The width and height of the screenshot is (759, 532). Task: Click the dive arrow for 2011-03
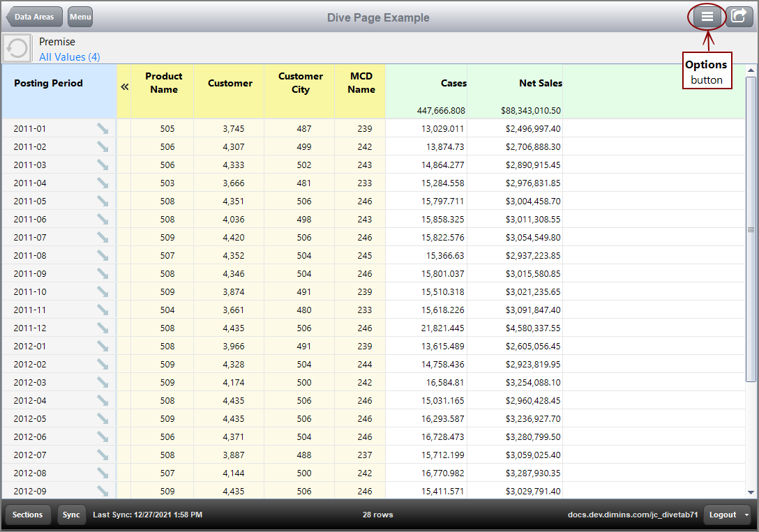pyautogui.click(x=103, y=165)
